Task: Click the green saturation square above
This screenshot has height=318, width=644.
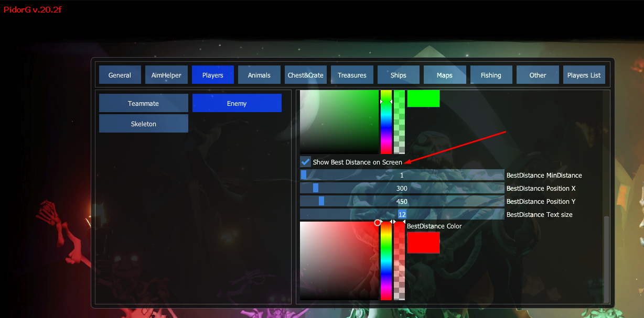Action: 339,122
